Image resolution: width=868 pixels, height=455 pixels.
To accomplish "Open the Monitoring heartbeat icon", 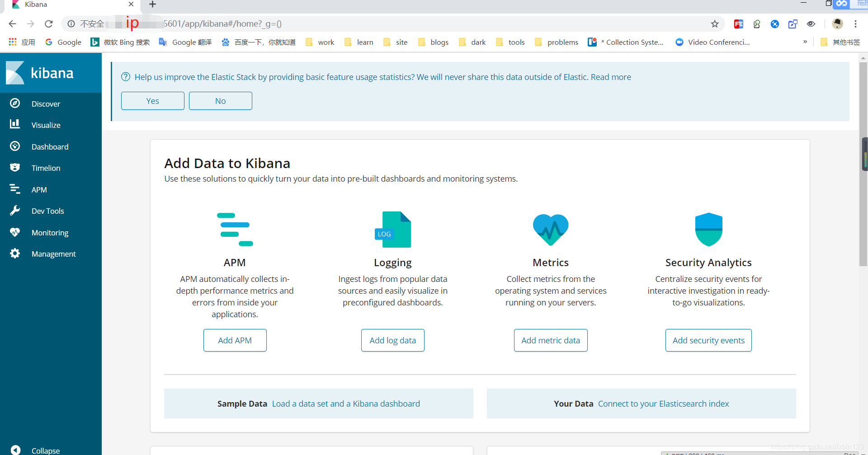I will tap(15, 232).
